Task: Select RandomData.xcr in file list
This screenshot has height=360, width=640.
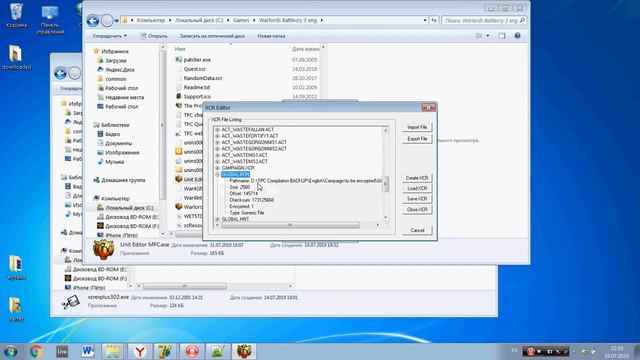Action: point(199,78)
